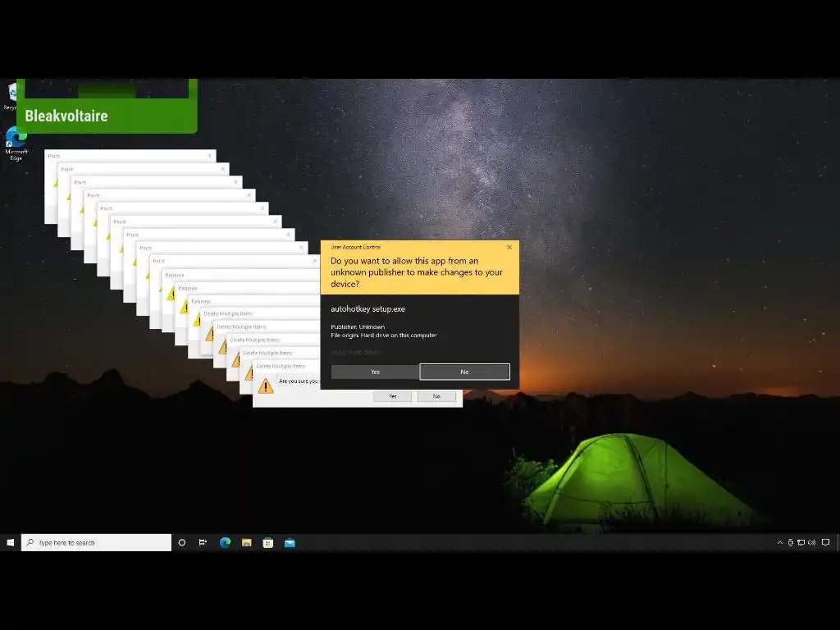Close the User Account Control dialog
Image resolution: width=840 pixels, height=630 pixels.
(x=509, y=247)
